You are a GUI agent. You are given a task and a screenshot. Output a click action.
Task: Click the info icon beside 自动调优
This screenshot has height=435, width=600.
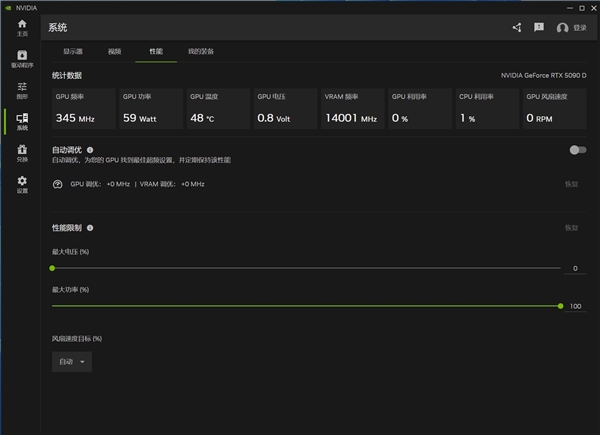click(90, 148)
